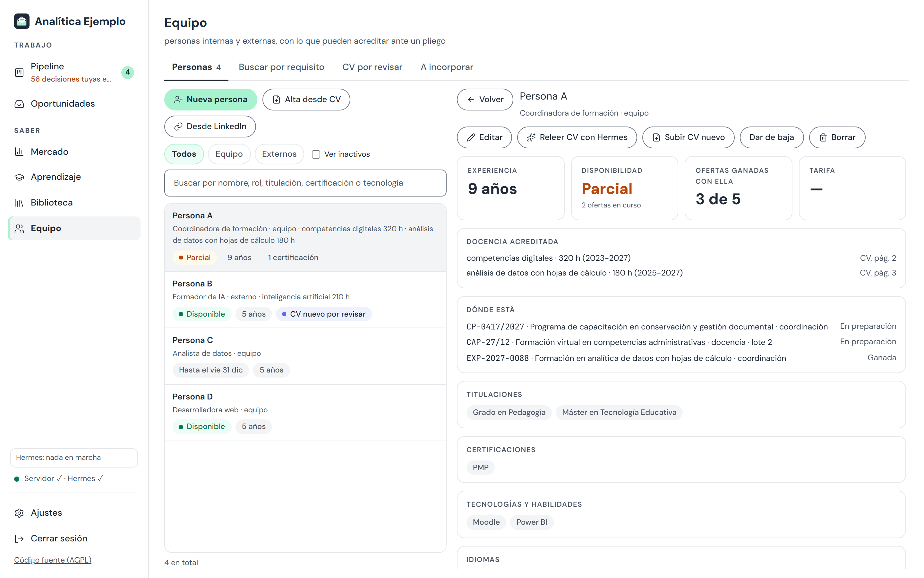This screenshot has width=924, height=578.
Task: Click the Moodle skill chip
Action: point(486,522)
